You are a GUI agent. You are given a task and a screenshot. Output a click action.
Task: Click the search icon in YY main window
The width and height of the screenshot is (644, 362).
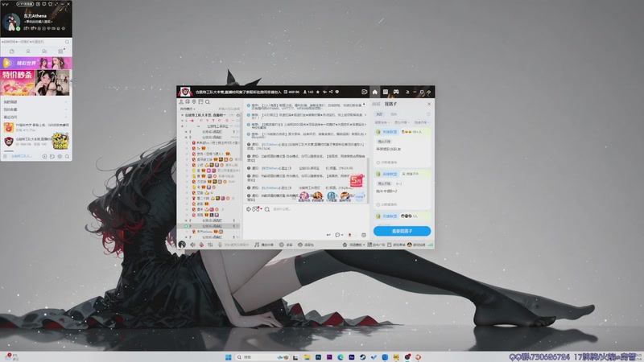[67, 42]
